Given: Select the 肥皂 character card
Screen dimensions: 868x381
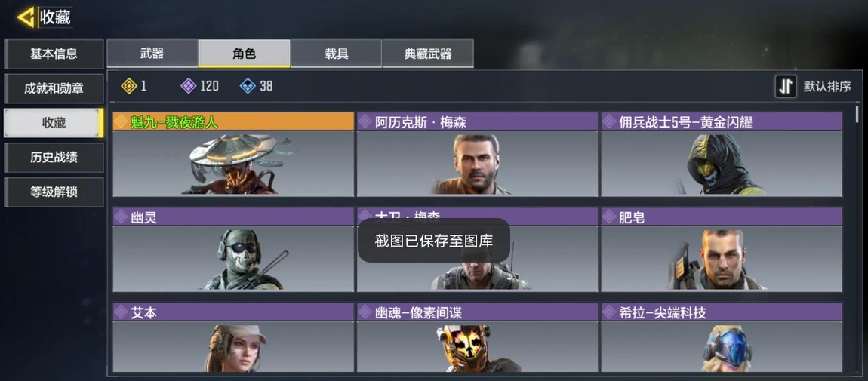Looking at the screenshot, I should (x=722, y=250).
